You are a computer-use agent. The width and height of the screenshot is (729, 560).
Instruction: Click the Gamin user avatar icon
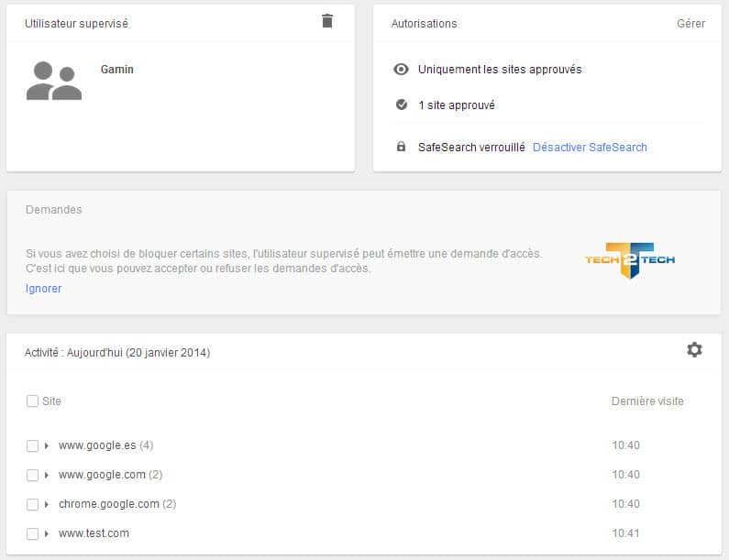[54, 81]
